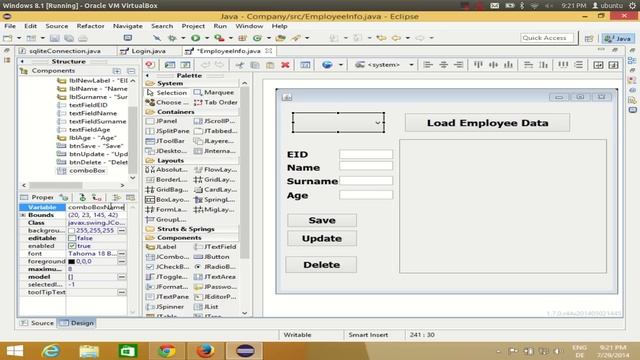640x360 pixels.
Task: Click the EID text field in form
Action: click(x=366, y=154)
